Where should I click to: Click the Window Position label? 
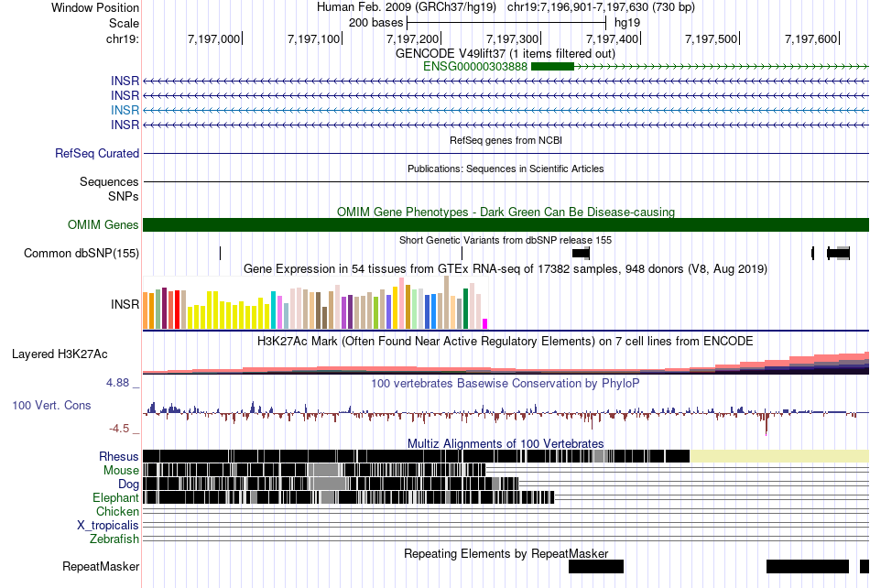point(95,7)
